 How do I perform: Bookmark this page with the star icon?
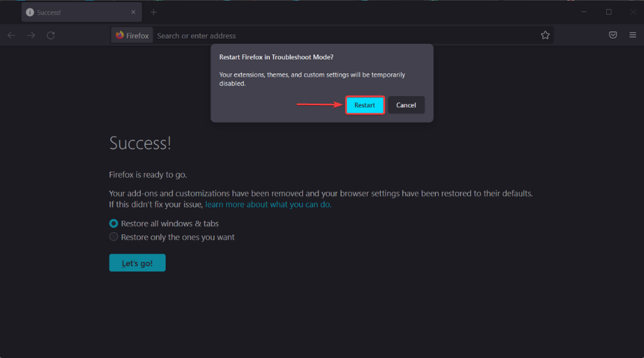pos(545,35)
